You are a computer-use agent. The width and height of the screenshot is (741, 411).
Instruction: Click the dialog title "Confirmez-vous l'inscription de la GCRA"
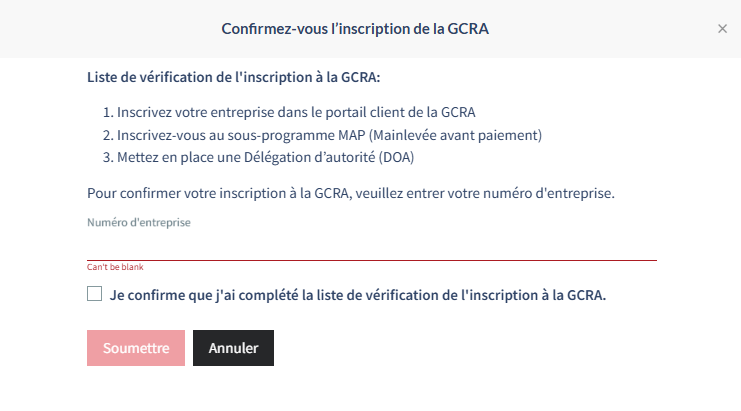click(x=361, y=29)
